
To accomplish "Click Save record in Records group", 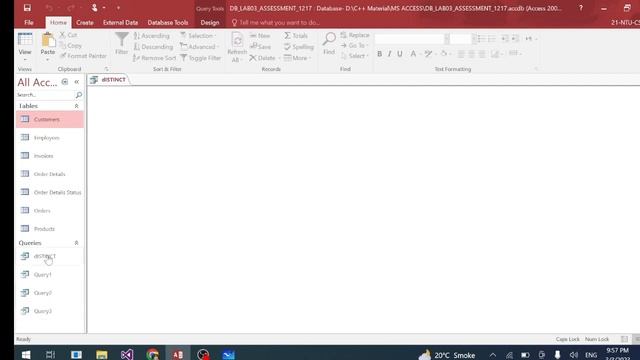I will point(260,47).
